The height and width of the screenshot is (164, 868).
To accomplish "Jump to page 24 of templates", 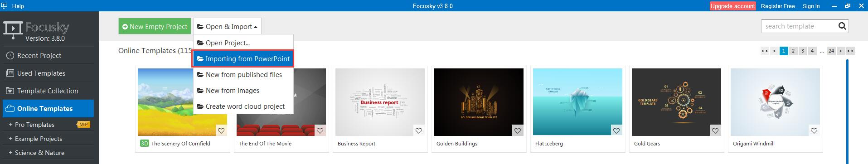I will [x=831, y=51].
